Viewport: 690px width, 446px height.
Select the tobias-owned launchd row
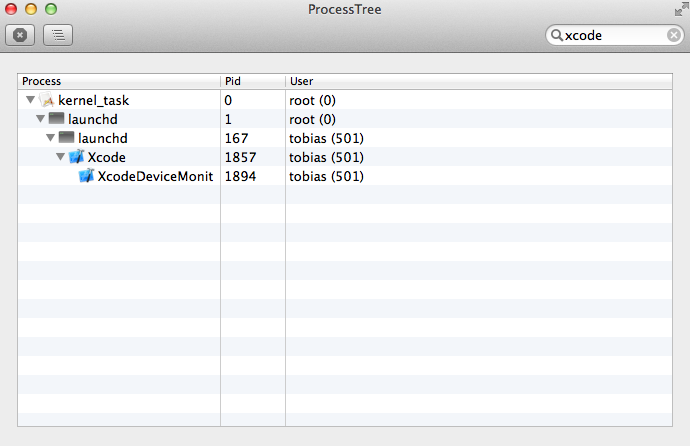[x=345, y=138]
